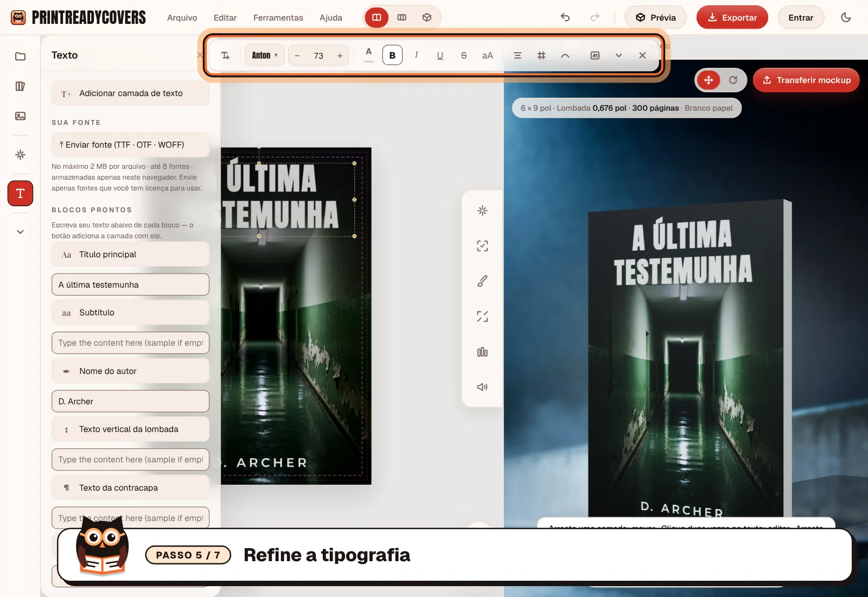868x597 pixels.
Task: Open the Editar menu
Action: tap(225, 18)
